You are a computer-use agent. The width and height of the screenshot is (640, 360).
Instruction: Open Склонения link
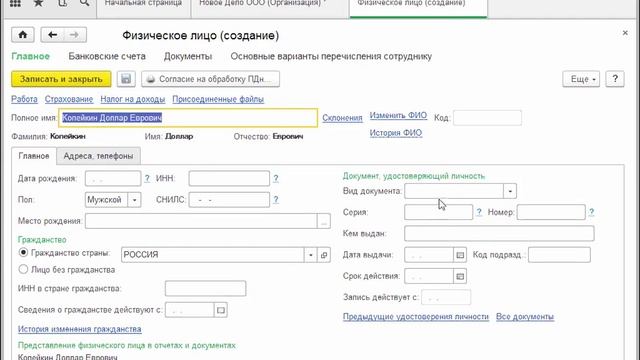click(x=342, y=118)
